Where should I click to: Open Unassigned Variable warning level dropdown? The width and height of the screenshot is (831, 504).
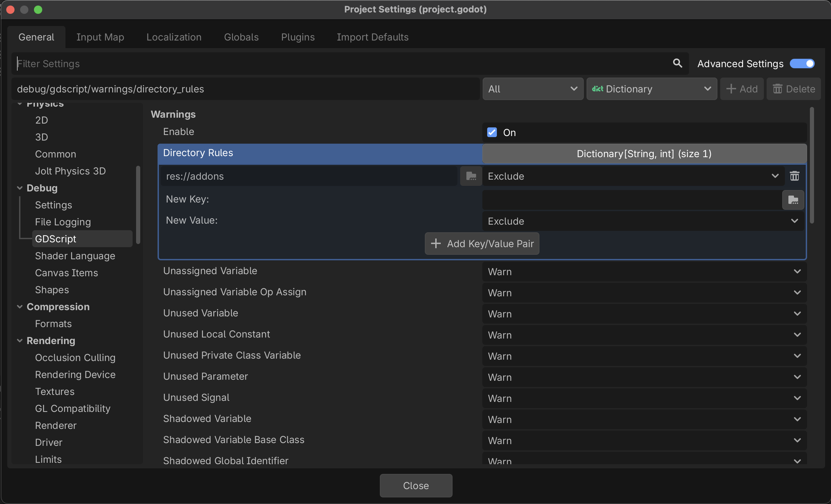(644, 272)
